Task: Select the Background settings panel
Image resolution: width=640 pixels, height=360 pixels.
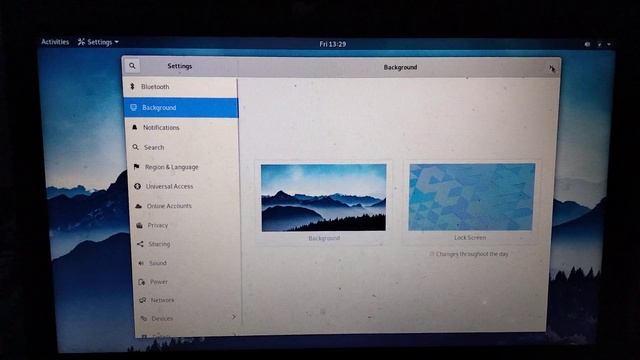Action: point(181,108)
